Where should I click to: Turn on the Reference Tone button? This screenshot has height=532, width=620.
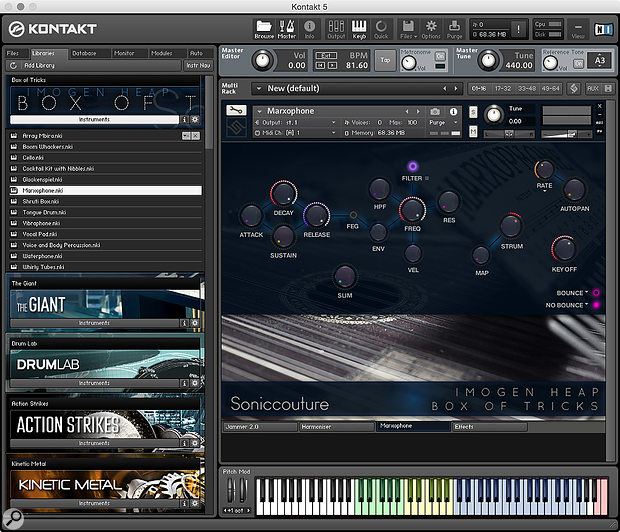[x=578, y=64]
